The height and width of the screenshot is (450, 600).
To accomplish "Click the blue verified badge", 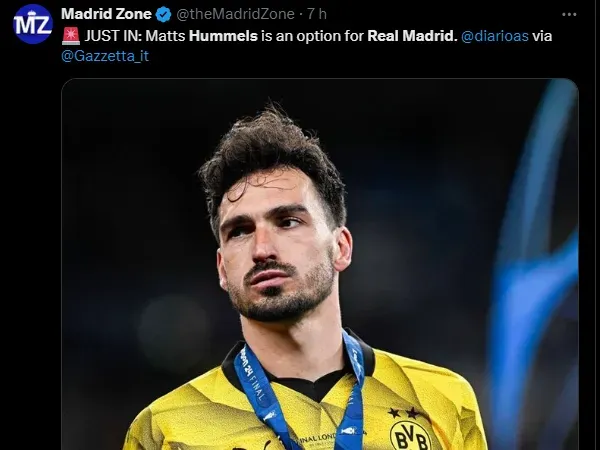I will [164, 15].
